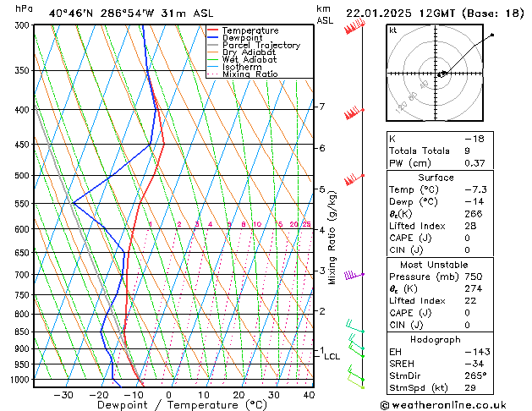Select the Mixing Ratio legend entry

click(x=250, y=74)
